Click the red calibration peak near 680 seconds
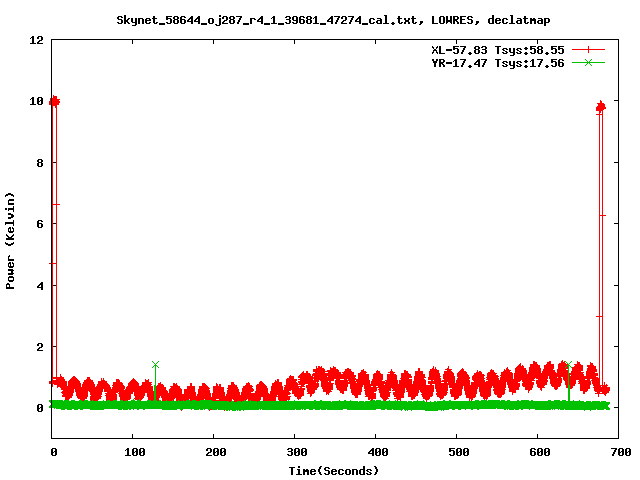Viewport: 640px width, 480px height. [600, 107]
